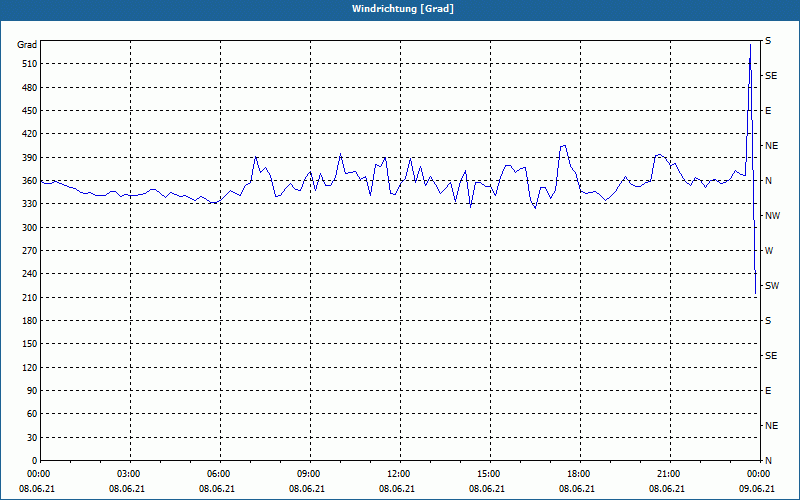Viewport: 800px width, 500px height.
Task: Select the 180 degree axis label
Action: (x=29, y=320)
